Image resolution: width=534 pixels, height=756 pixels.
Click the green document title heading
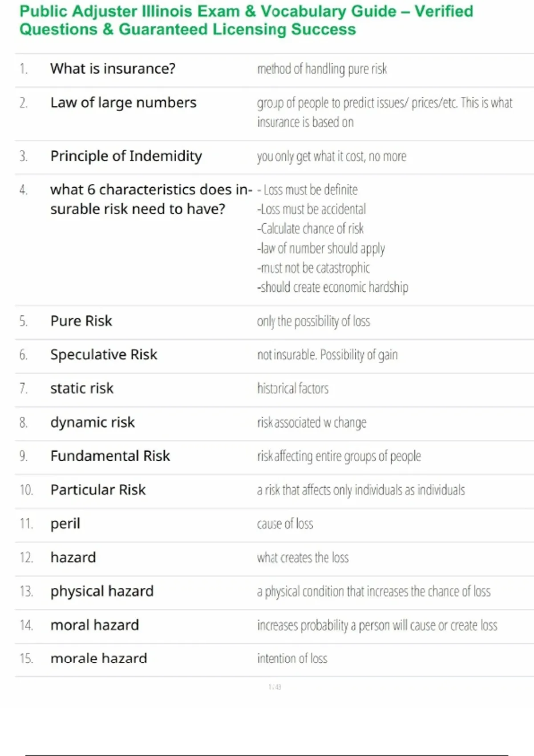coord(246,20)
